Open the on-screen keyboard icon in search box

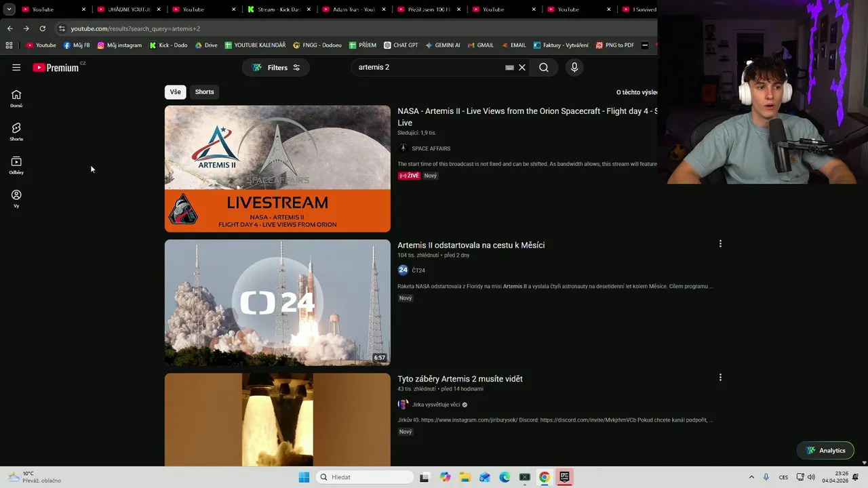tap(509, 67)
